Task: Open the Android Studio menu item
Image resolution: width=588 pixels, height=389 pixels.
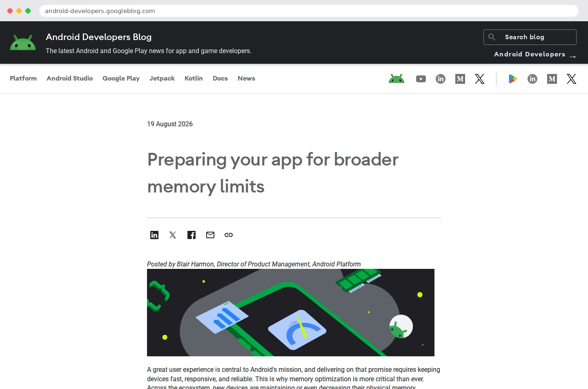Action: (x=70, y=78)
